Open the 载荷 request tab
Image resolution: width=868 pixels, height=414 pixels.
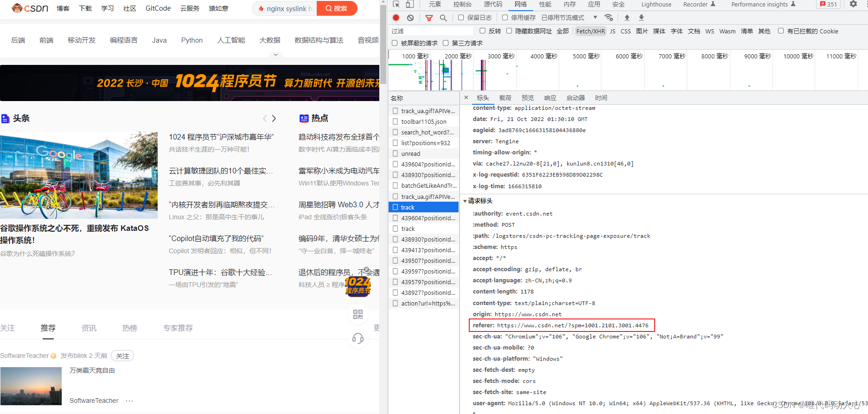[x=505, y=98]
